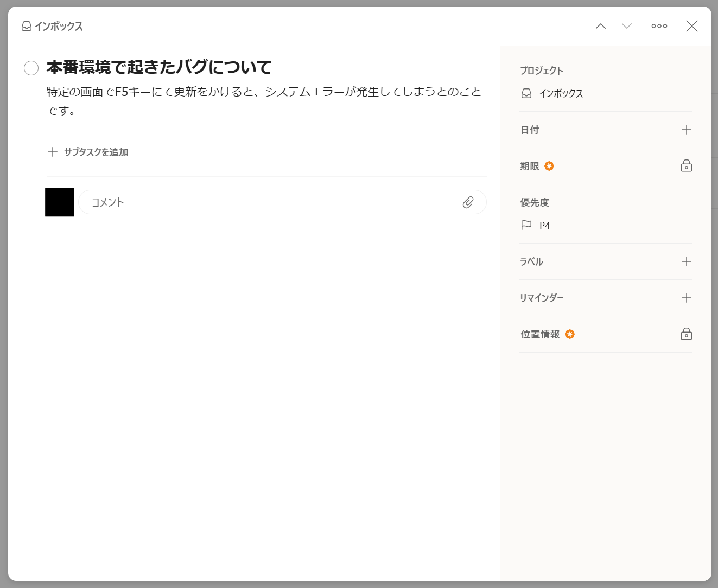Add a label with the ラベル plus icon

click(687, 261)
